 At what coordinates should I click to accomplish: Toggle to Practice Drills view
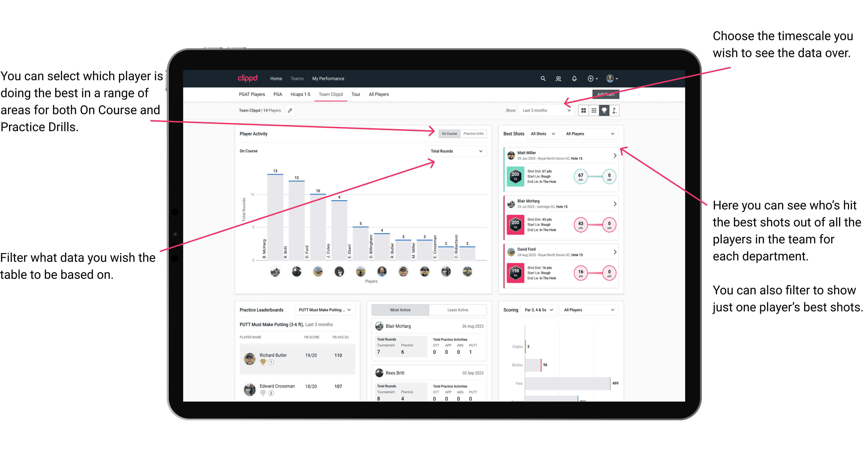pyautogui.click(x=474, y=133)
